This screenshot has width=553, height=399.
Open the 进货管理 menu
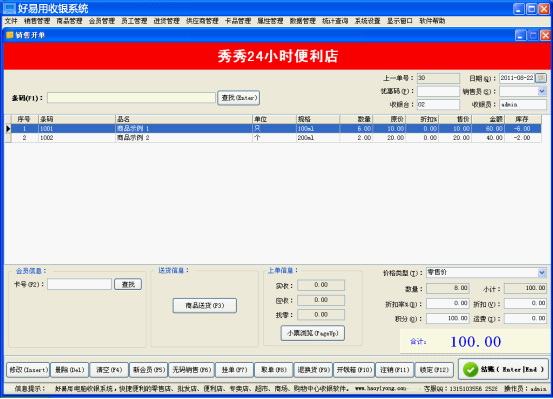(x=167, y=21)
